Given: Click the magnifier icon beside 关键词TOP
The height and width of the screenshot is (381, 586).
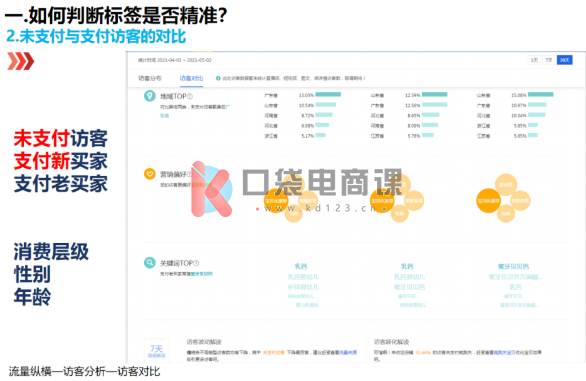Looking at the screenshot, I should pos(149,262).
